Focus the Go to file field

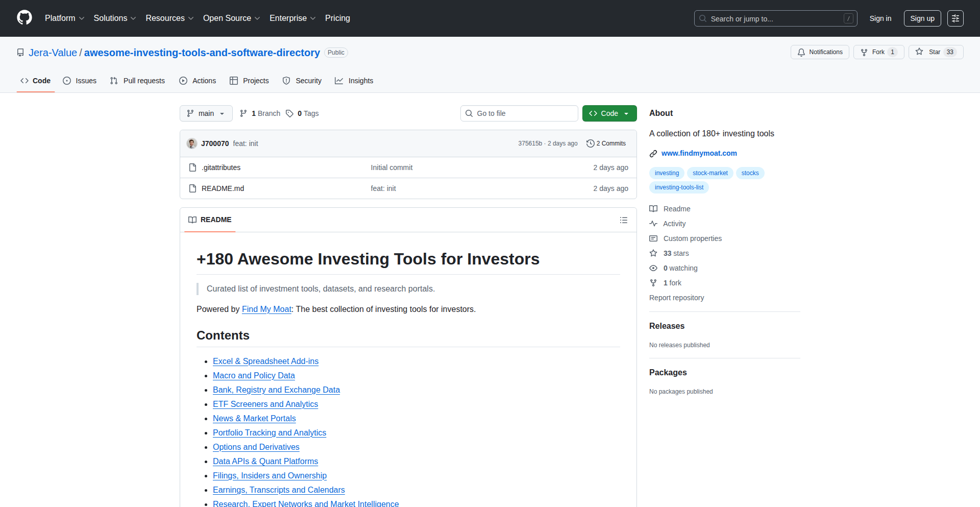click(x=519, y=113)
